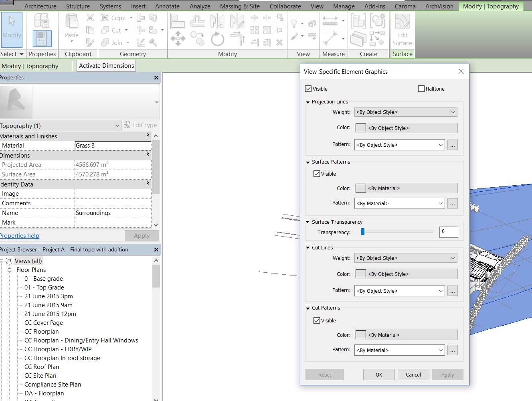Open the Topography type selector dropdown
Viewport: 532px width, 401px height.
tap(117, 126)
